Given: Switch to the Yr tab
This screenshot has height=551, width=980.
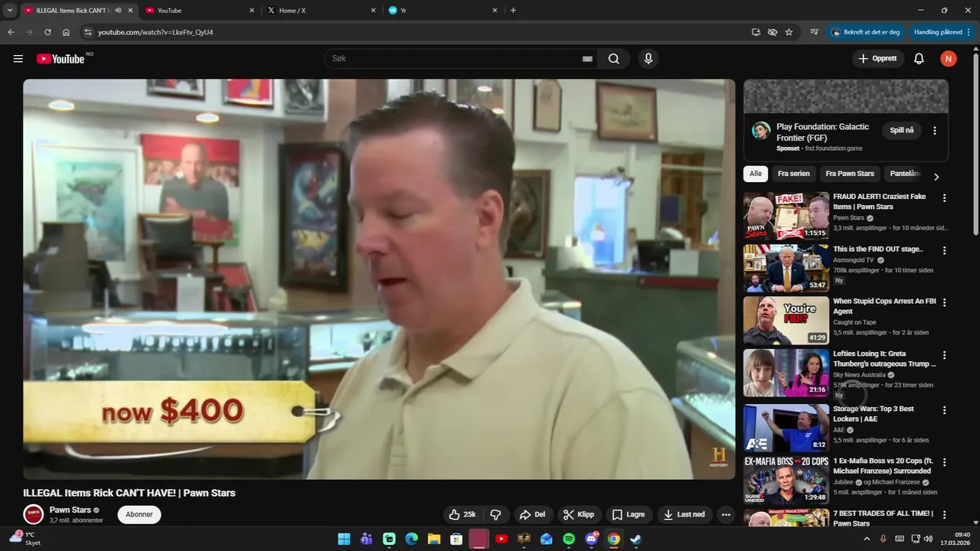Looking at the screenshot, I should coord(443,11).
